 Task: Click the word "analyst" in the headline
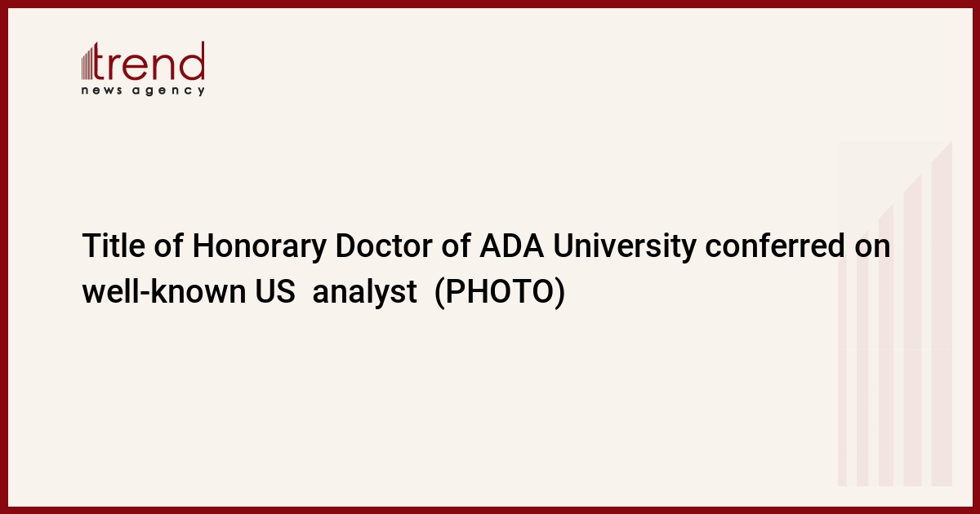tap(365, 291)
